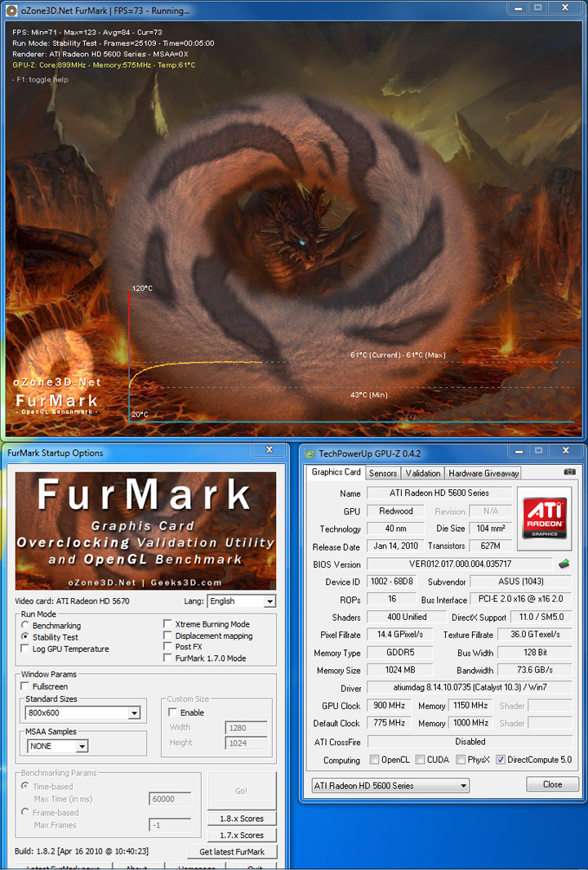Click the custom Height field
The image size is (588, 870).
(247, 743)
